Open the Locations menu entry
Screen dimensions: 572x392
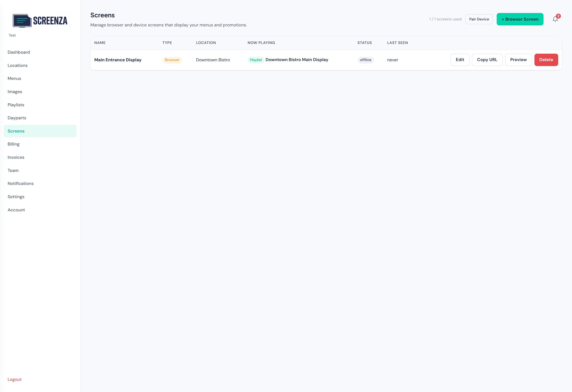tap(18, 65)
